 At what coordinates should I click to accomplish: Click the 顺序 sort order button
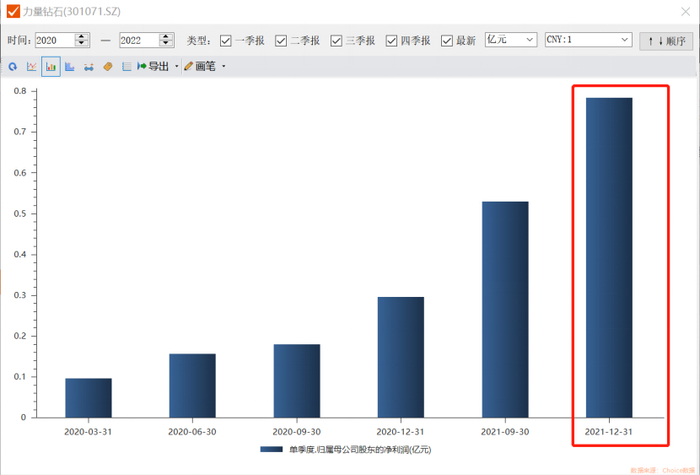(666, 41)
